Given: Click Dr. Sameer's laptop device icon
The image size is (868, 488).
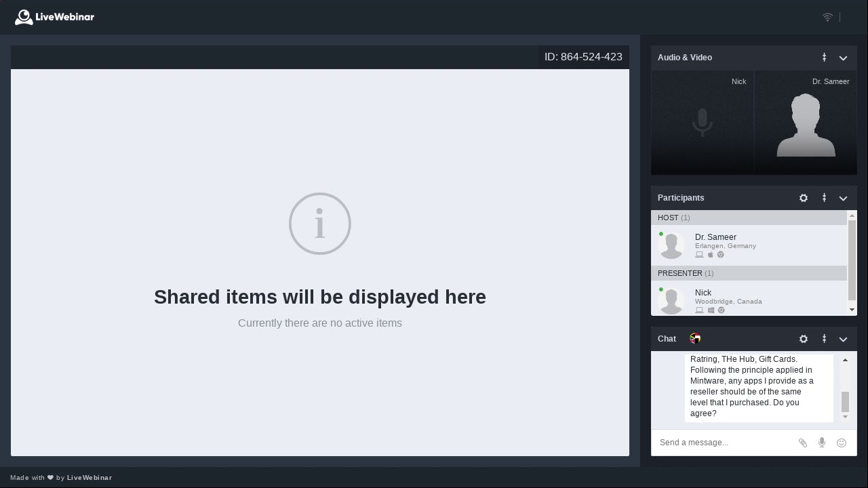Looking at the screenshot, I should 699,255.
